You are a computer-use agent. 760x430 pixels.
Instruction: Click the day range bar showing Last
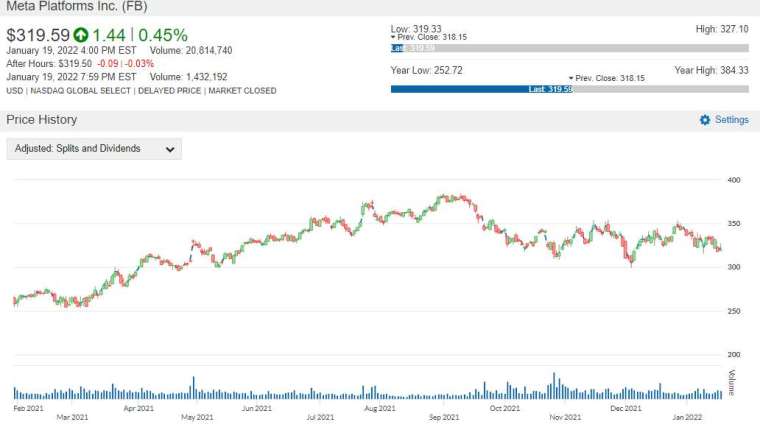570,48
